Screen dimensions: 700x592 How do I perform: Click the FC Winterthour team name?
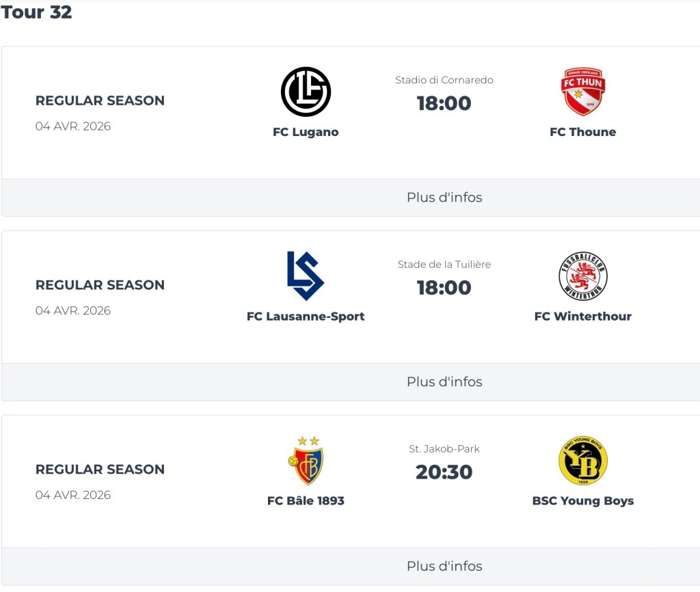coord(582,317)
